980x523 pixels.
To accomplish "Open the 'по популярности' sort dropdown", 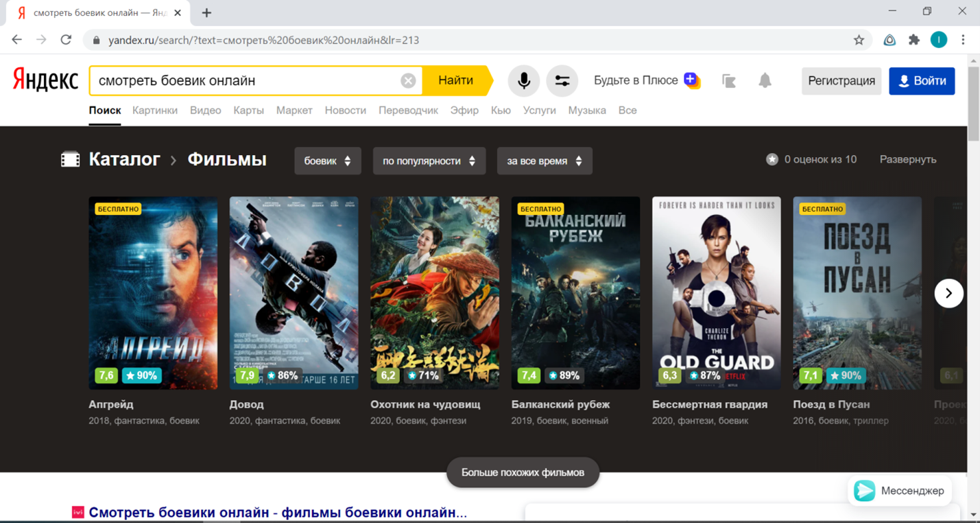I will click(429, 161).
